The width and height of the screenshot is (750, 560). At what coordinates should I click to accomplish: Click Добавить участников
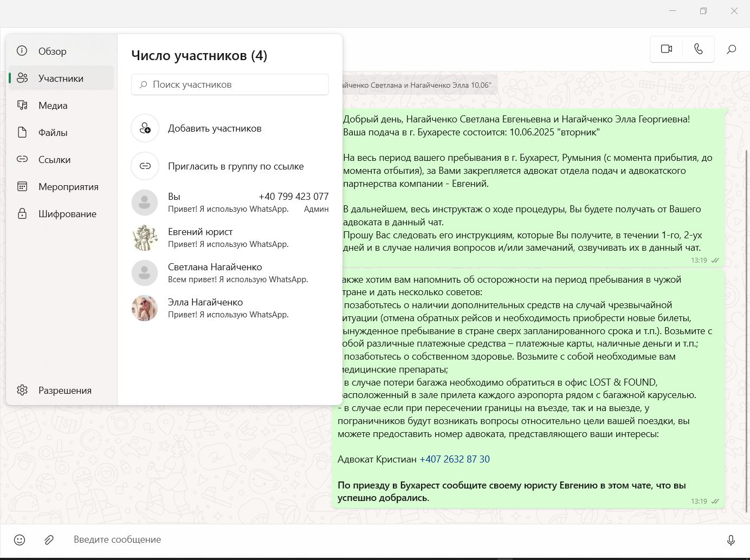tap(230, 128)
